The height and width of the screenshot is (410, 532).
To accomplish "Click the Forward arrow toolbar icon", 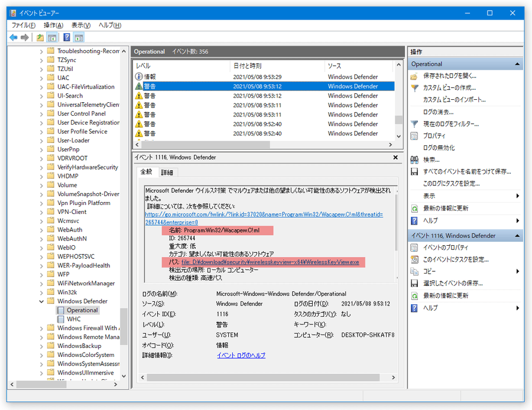I will click(24, 37).
